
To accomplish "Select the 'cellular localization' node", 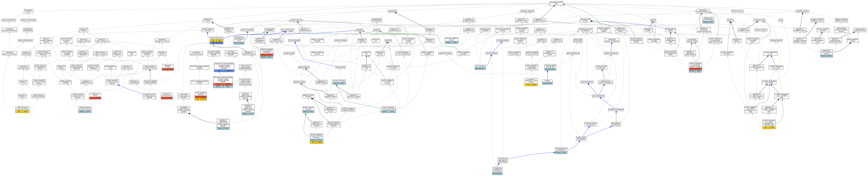I will (x=247, y=30).
